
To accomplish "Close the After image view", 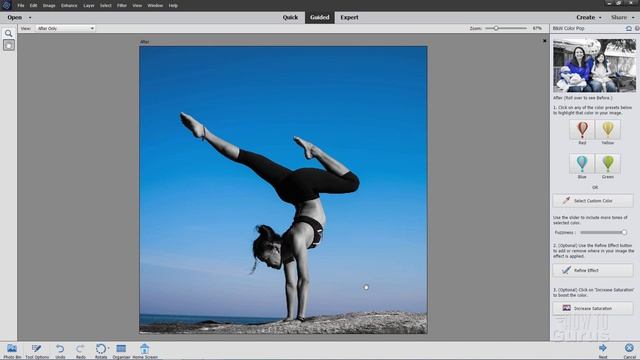I will click(x=544, y=41).
